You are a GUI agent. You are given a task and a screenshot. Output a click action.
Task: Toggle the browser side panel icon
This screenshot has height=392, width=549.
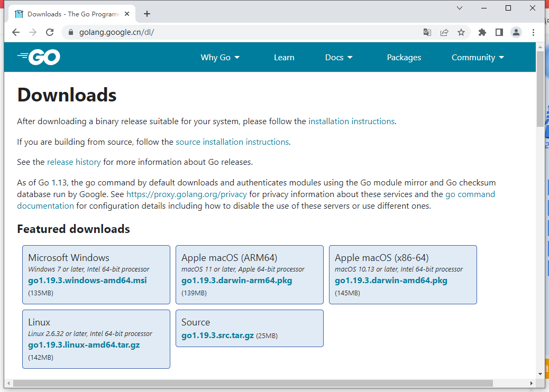(x=499, y=33)
